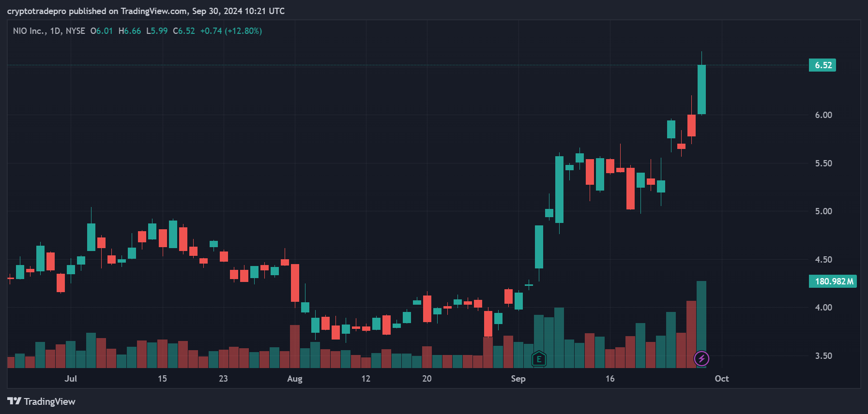Click the 5.00 price axis label
The height and width of the screenshot is (414, 868).
(823, 211)
